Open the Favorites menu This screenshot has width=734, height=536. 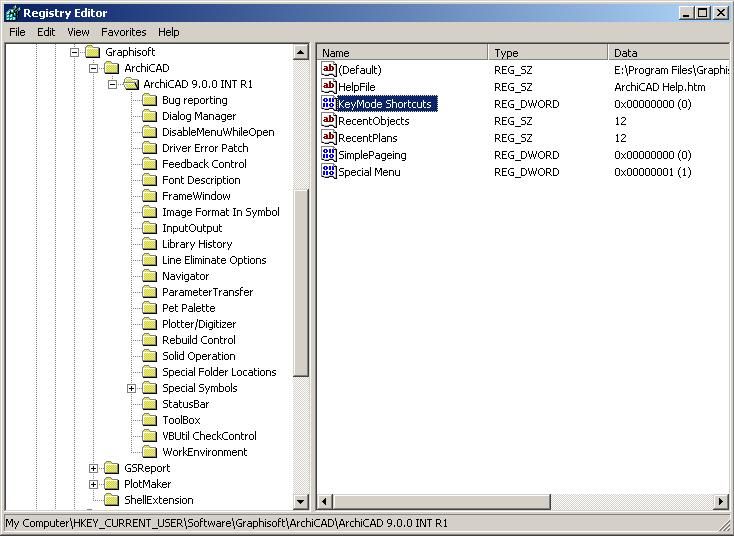pos(124,32)
